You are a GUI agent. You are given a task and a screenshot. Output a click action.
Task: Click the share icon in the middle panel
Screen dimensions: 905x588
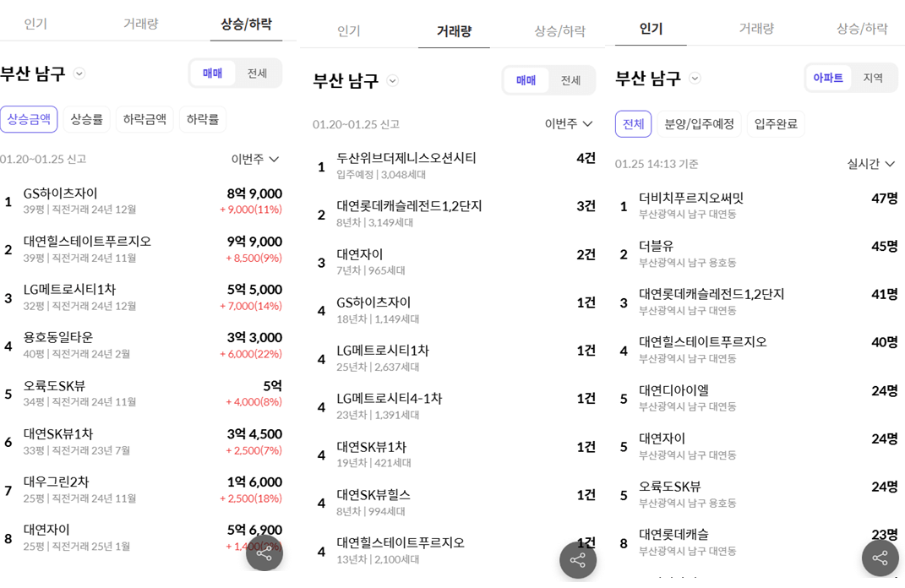577,560
